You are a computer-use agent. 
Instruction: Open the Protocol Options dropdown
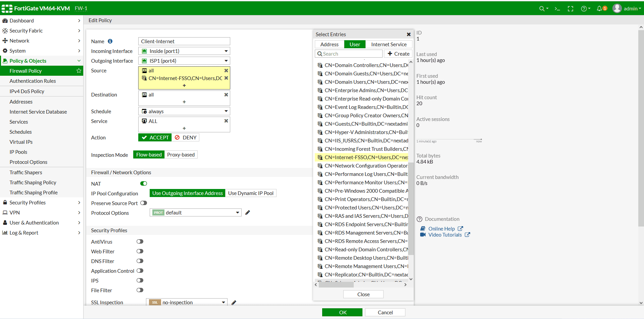[196, 212]
